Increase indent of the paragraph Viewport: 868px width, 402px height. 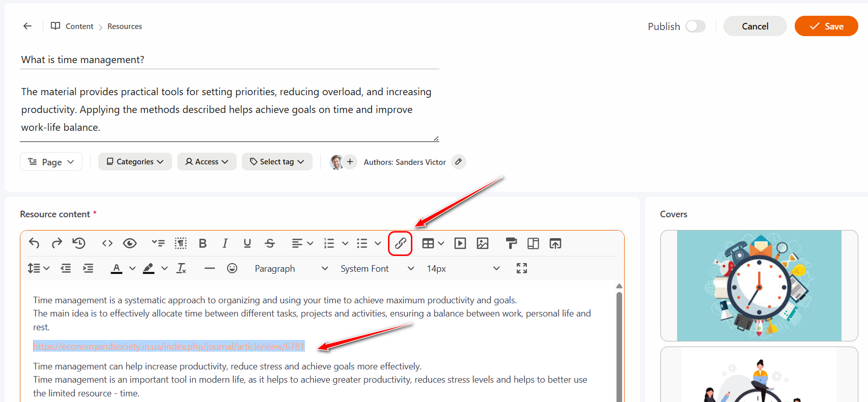pyautogui.click(x=88, y=268)
